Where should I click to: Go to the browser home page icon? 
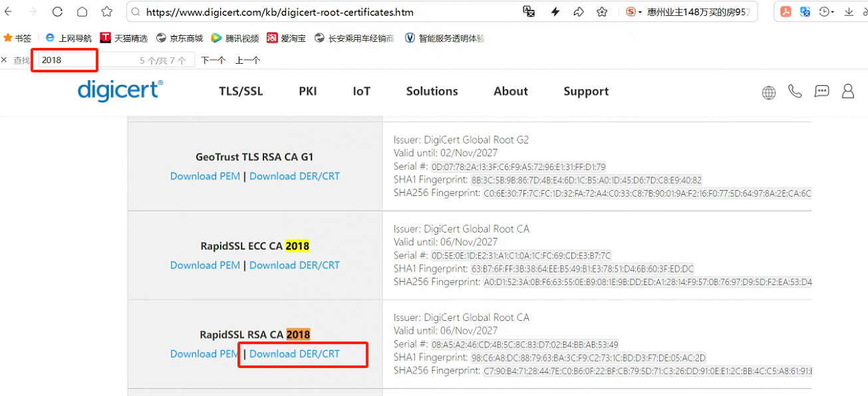pos(82,12)
